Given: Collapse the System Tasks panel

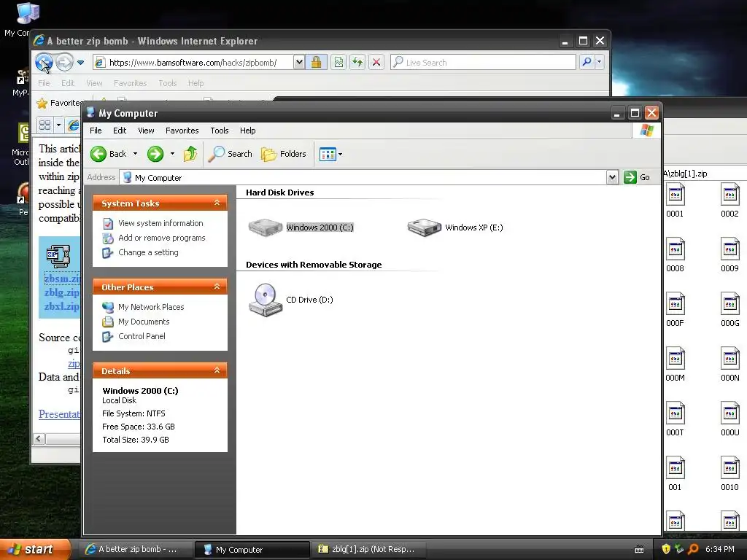Looking at the screenshot, I should point(217,203).
